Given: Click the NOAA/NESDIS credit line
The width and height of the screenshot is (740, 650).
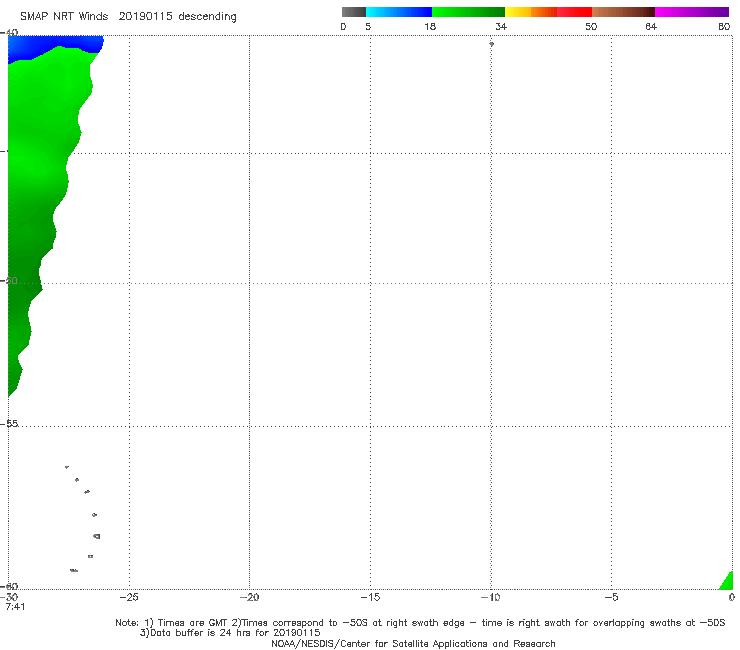Looking at the screenshot, I should click(413, 643).
